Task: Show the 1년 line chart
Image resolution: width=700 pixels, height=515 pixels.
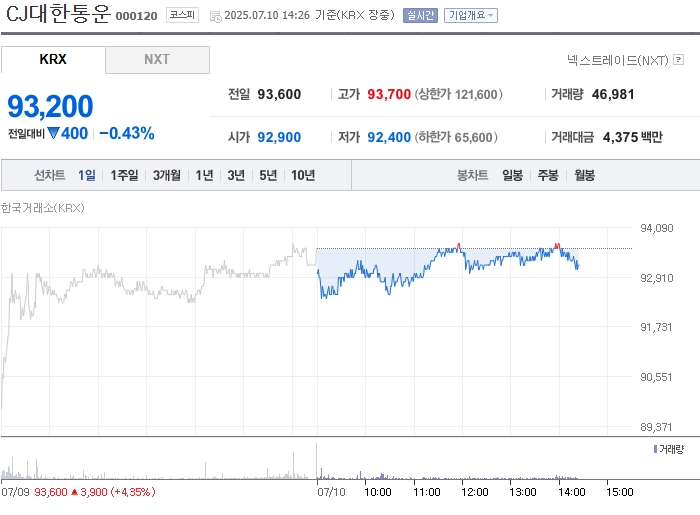Action: [204, 175]
